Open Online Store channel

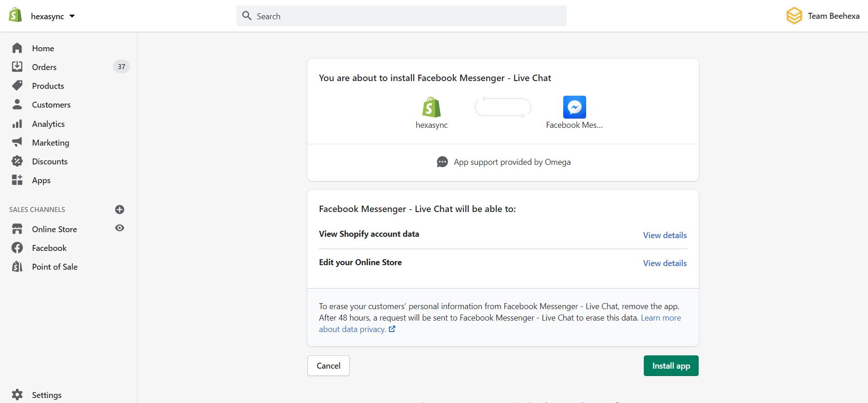(54, 229)
